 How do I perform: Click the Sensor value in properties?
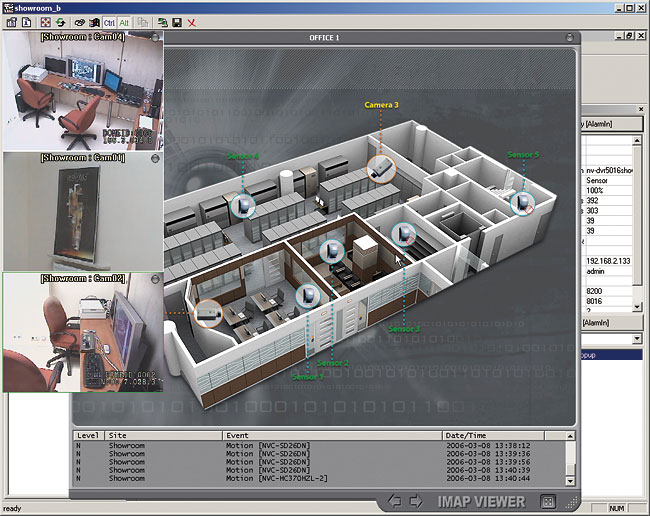coord(597,180)
